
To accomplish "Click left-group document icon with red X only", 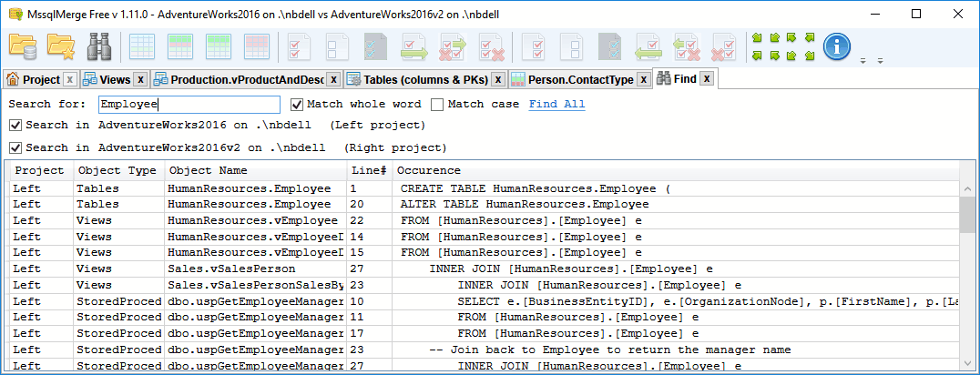I will 492,47.
